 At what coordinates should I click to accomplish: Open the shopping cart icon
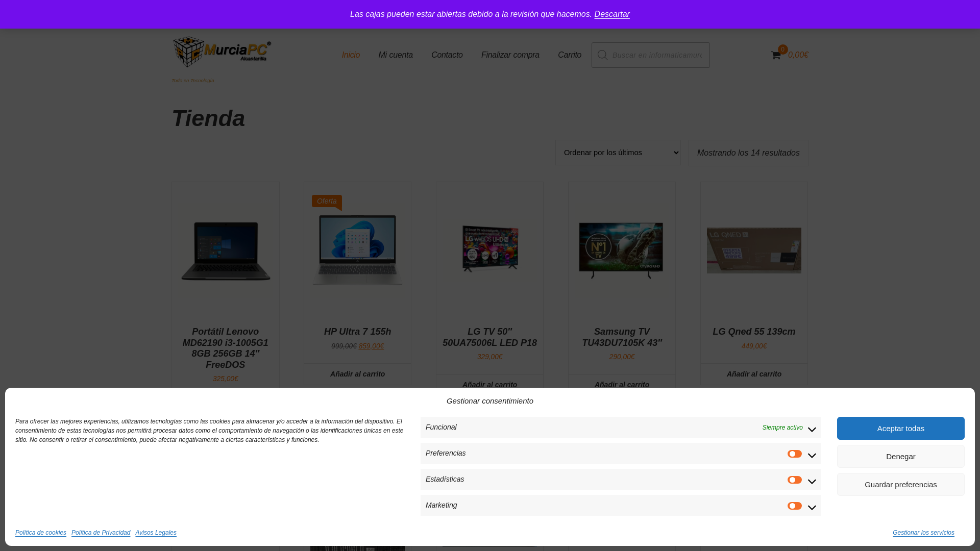tap(776, 55)
